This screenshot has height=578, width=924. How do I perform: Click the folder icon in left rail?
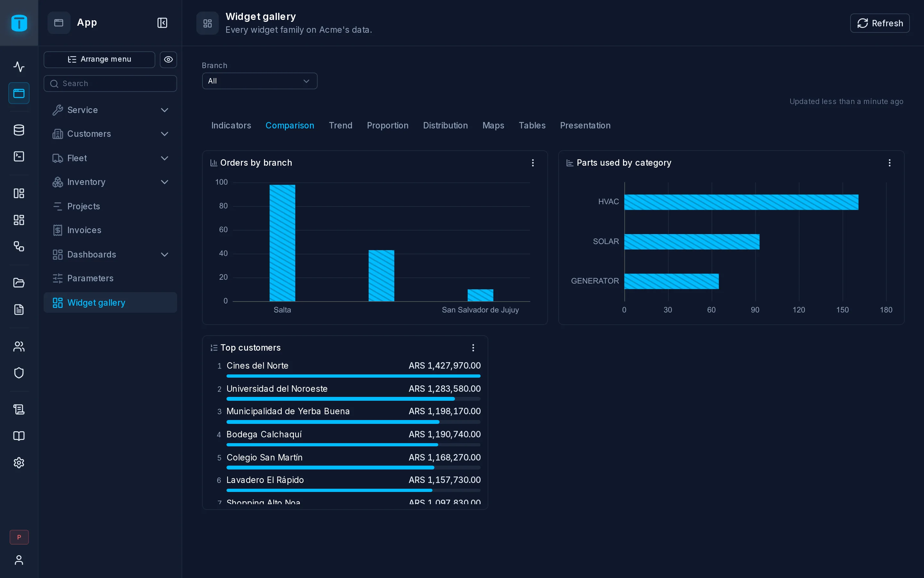pyautogui.click(x=19, y=283)
